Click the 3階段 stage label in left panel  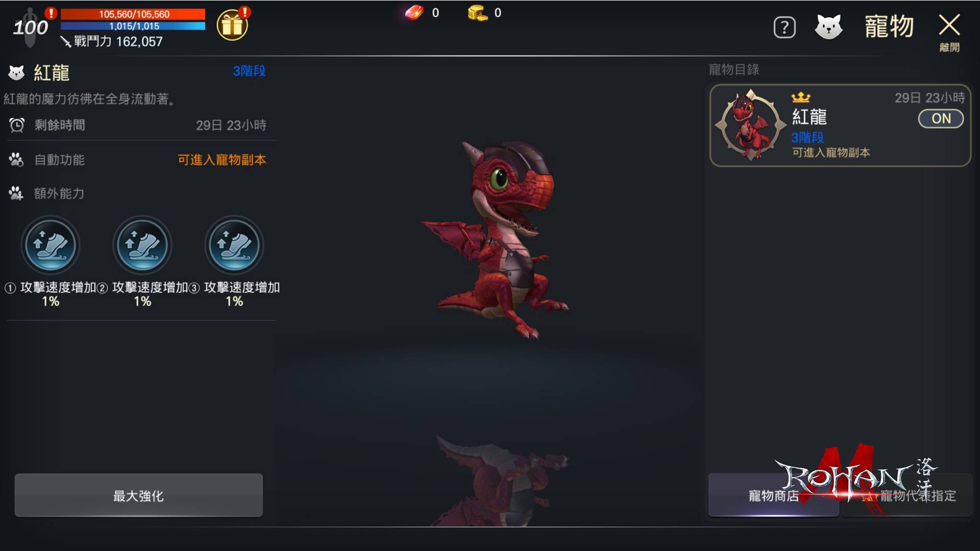click(x=249, y=71)
